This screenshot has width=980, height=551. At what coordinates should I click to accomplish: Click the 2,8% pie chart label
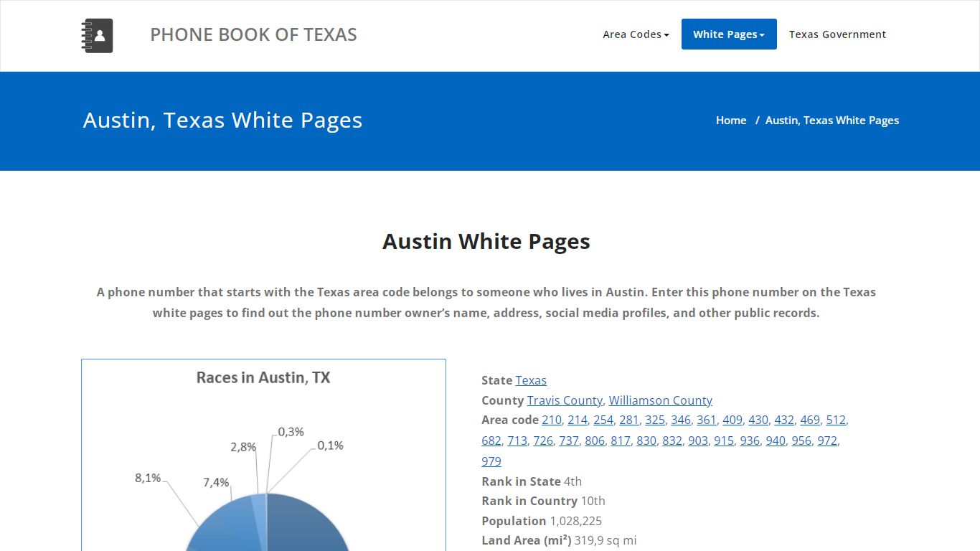[x=243, y=446]
